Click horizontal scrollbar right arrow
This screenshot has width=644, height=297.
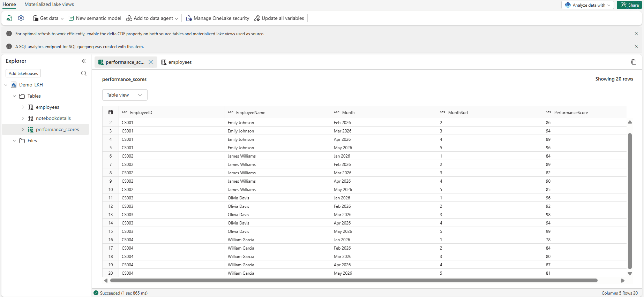pos(623,281)
